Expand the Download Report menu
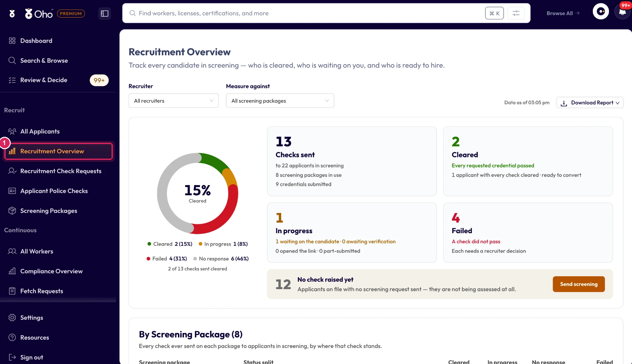The image size is (632, 364). [590, 103]
